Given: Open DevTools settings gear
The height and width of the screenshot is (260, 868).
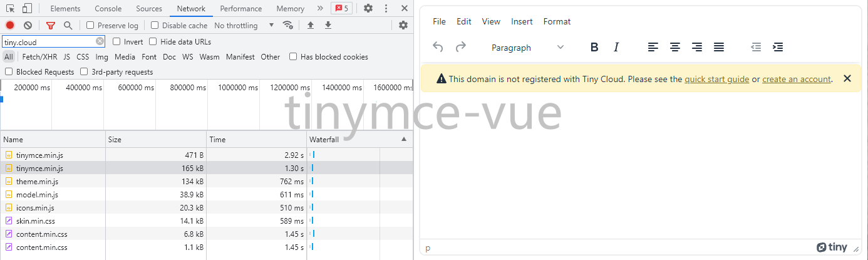Looking at the screenshot, I should [368, 8].
